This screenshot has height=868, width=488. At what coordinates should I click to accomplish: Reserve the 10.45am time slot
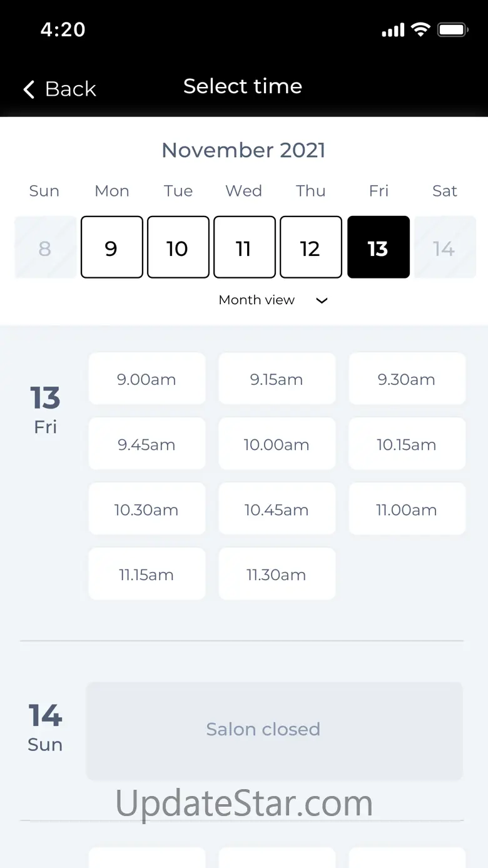click(277, 509)
